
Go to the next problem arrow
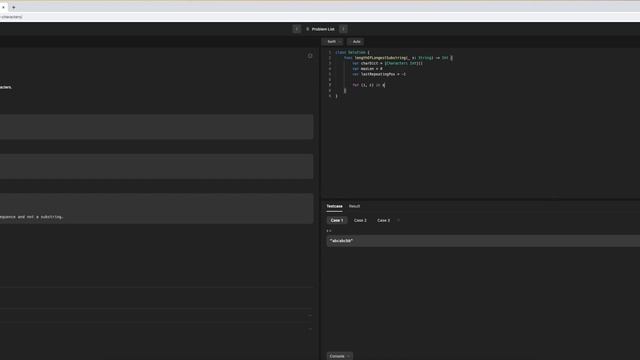[x=344, y=29]
